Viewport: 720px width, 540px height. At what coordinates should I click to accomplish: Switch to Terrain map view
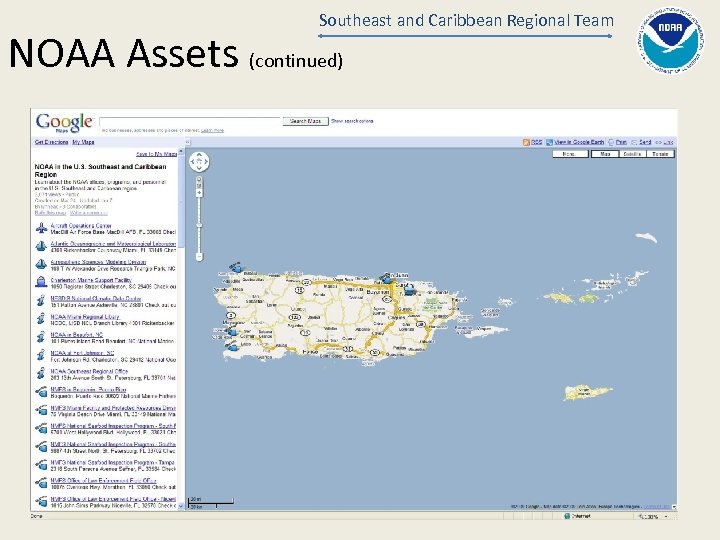coord(660,154)
